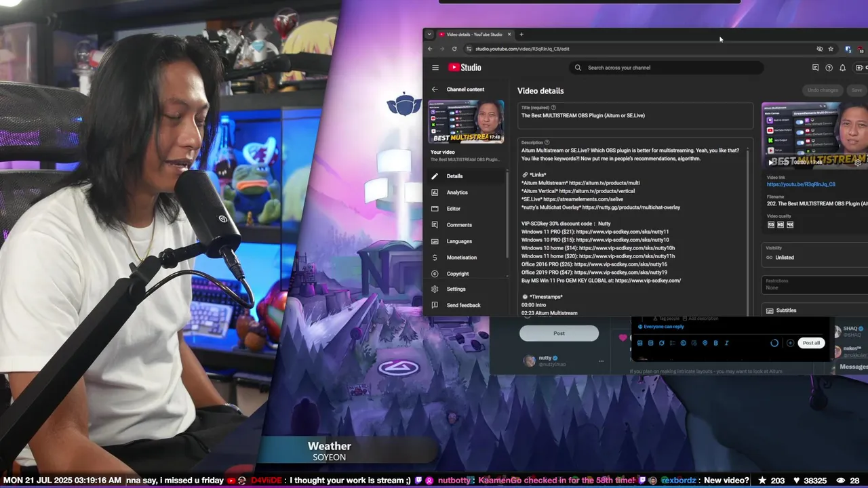Open the notifications bell in Studio
The width and height of the screenshot is (868, 488).
(x=842, y=68)
